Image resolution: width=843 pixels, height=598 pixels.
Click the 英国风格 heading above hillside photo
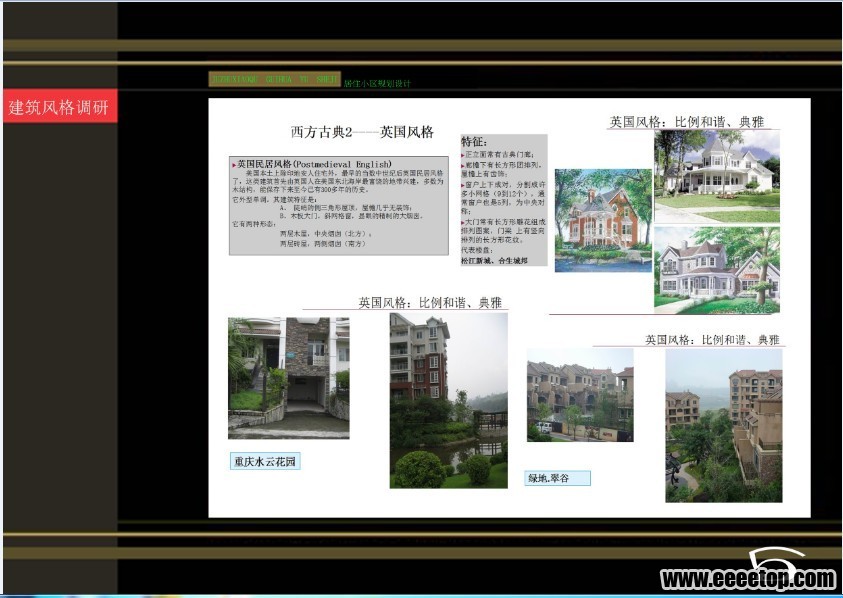(x=712, y=340)
